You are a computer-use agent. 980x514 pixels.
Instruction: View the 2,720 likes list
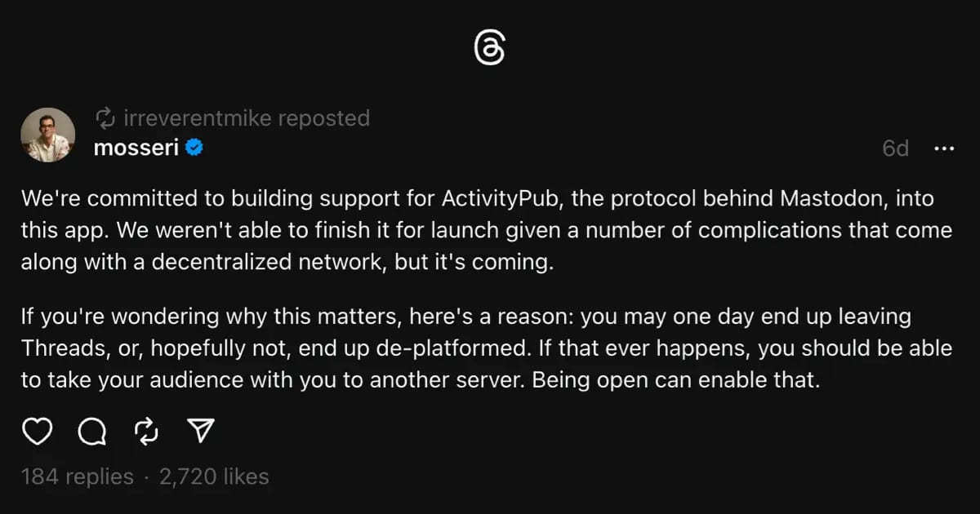[x=214, y=476]
